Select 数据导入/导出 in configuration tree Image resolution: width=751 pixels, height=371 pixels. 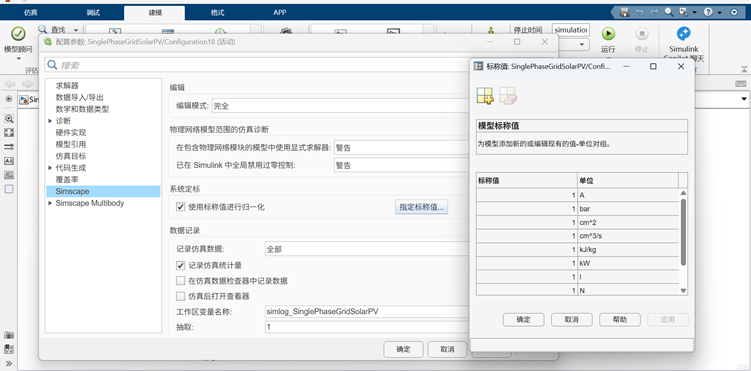(x=80, y=97)
